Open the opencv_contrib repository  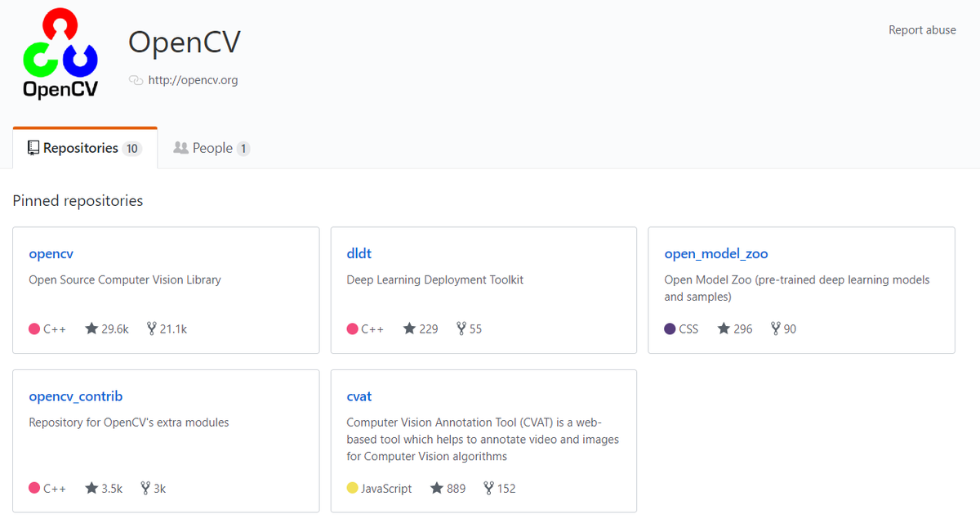75,396
